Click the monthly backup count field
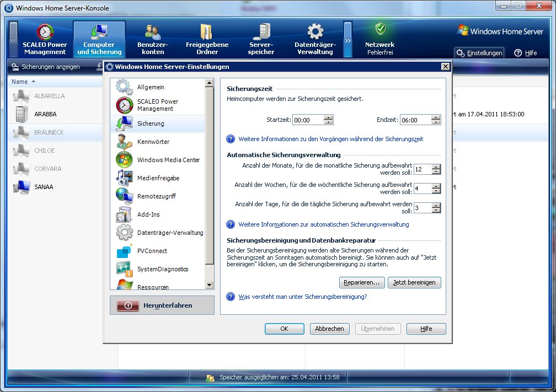This screenshot has height=392, width=556. (x=423, y=169)
